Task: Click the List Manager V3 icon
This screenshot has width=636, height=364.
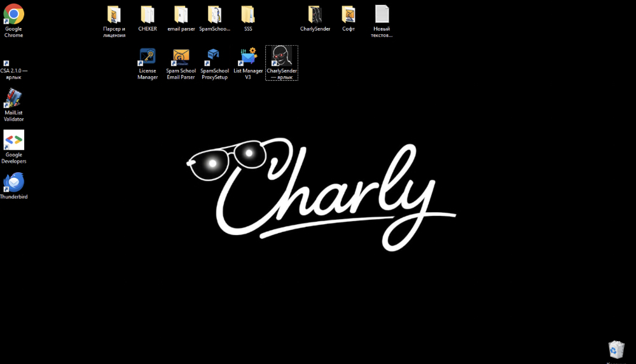Action: (248, 57)
